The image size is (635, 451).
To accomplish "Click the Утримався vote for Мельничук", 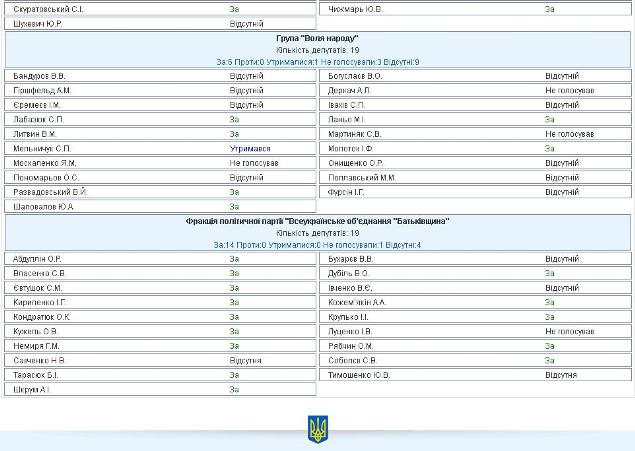I will [249, 148].
